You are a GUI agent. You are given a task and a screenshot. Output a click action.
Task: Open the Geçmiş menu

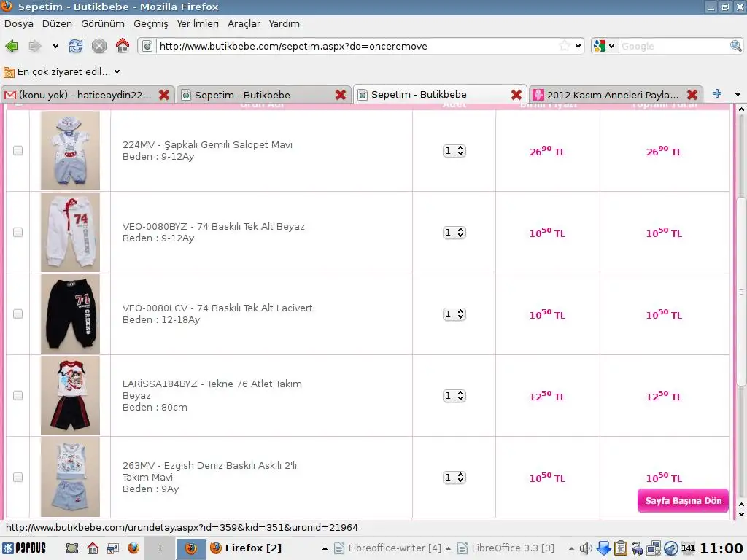150,24
